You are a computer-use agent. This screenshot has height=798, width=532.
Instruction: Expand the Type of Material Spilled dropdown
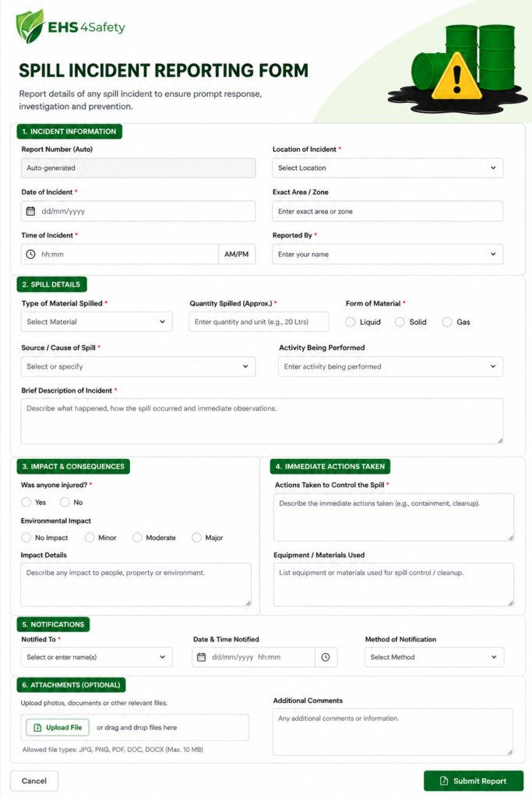point(97,322)
